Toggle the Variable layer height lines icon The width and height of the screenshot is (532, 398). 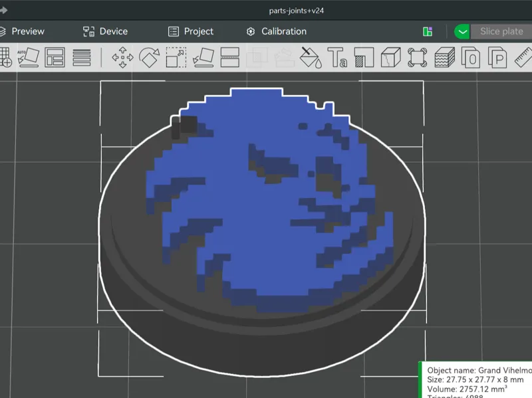pyautogui.click(x=81, y=57)
